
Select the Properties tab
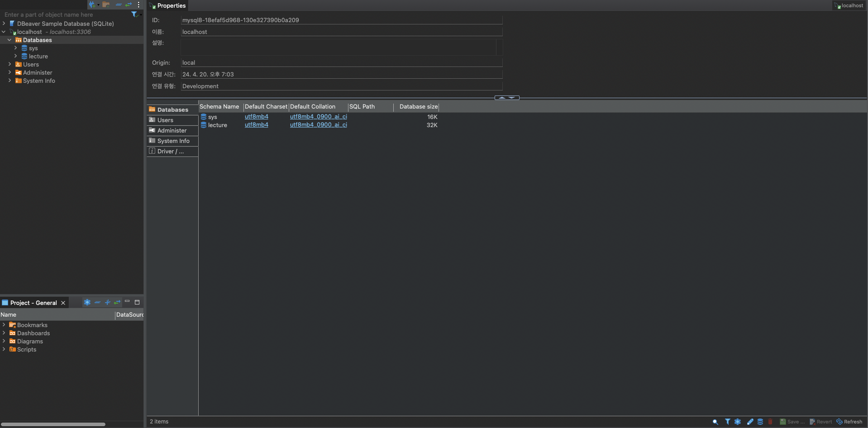(x=171, y=5)
